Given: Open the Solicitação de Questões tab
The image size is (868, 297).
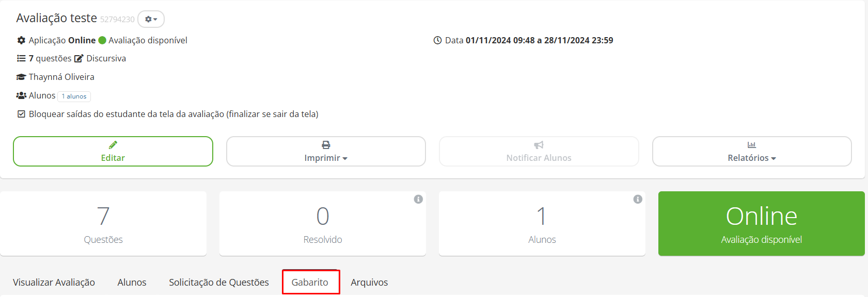Looking at the screenshot, I should point(219,282).
